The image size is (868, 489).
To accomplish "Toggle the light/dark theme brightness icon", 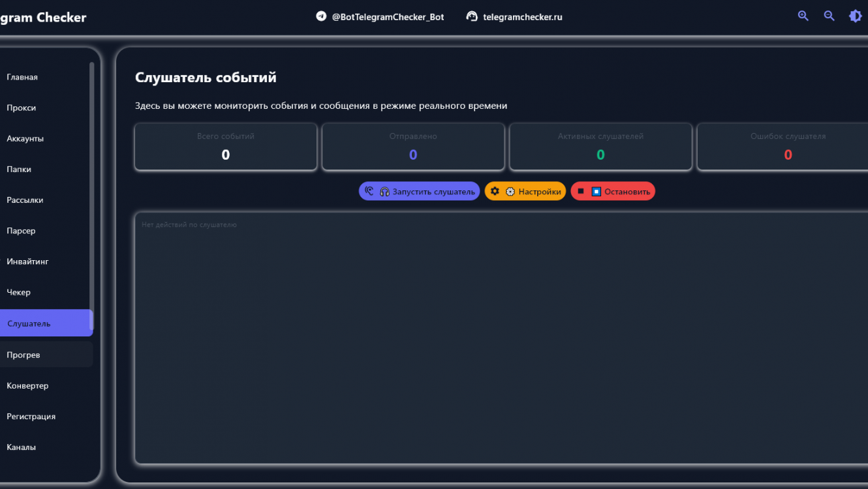I will pyautogui.click(x=855, y=16).
